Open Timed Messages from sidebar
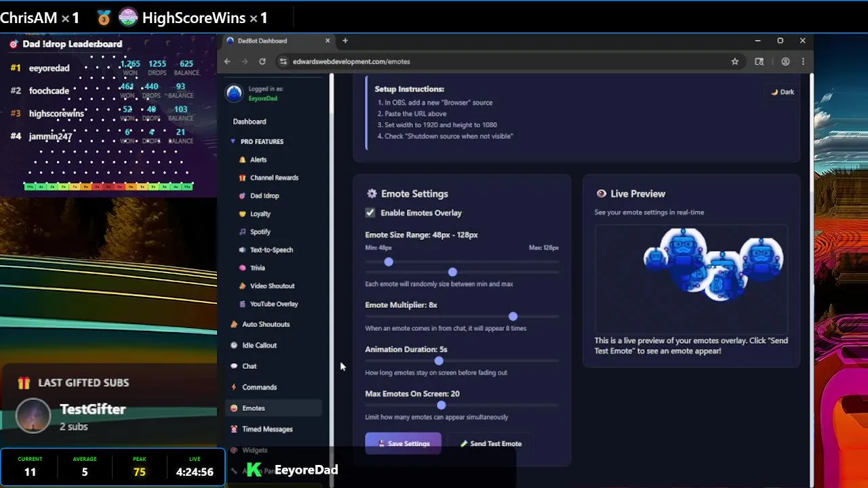Viewport: 868px width, 488px height. [267, 429]
